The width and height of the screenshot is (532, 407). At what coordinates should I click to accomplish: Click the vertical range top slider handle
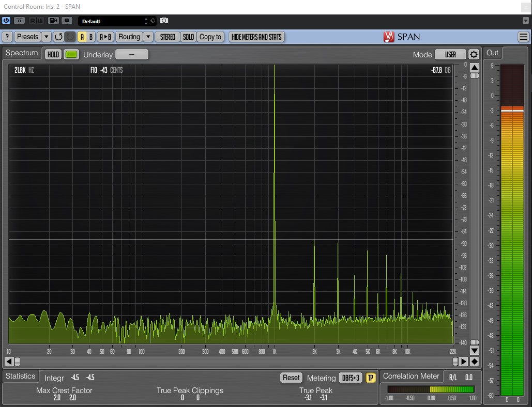click(x=474, y=75)
